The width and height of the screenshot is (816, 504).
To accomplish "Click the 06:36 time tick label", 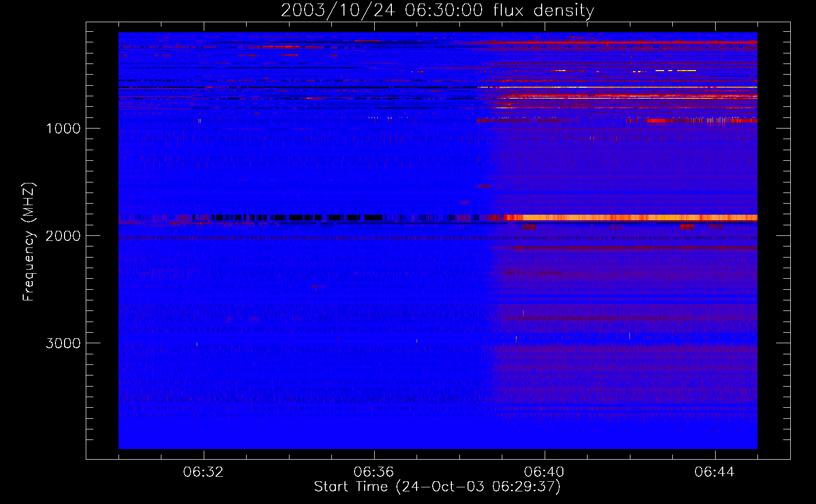I will pos(374,472).
